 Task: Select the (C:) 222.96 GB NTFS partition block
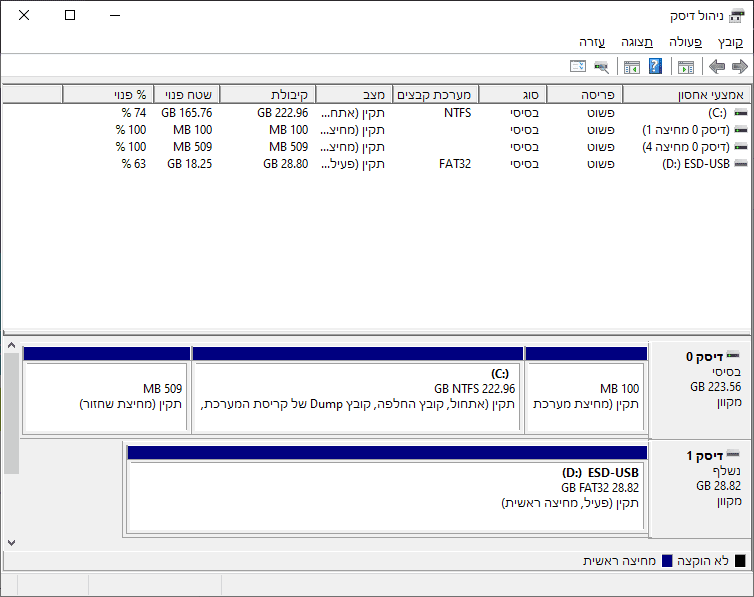click(358, 390)
